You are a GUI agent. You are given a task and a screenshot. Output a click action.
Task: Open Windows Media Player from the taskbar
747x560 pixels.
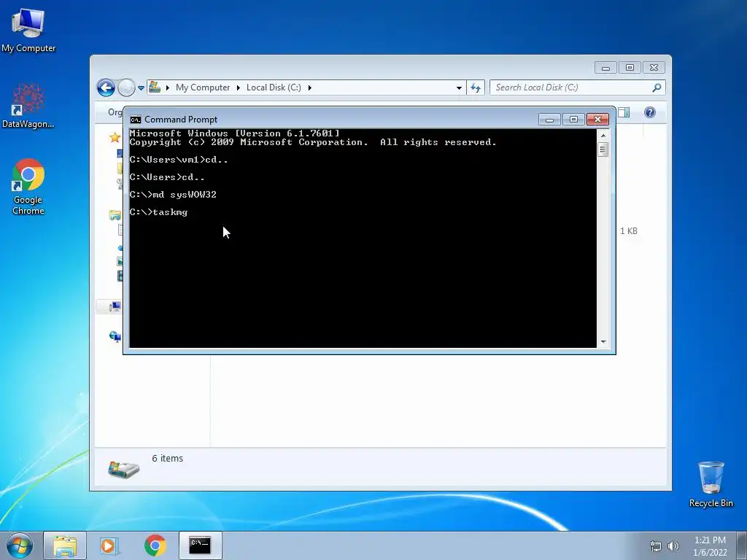pos(109,545)
